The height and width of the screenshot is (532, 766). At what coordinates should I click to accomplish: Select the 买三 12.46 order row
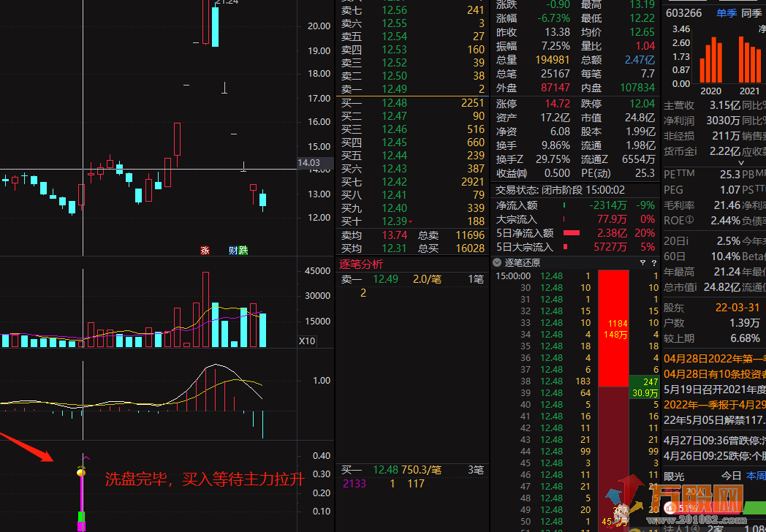pyautogui.click(x=413, y=129)
